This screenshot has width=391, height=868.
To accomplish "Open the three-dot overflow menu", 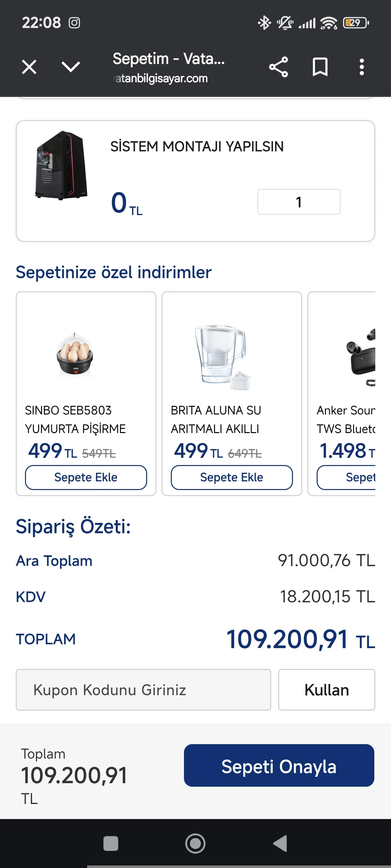I will pos(362,67).
